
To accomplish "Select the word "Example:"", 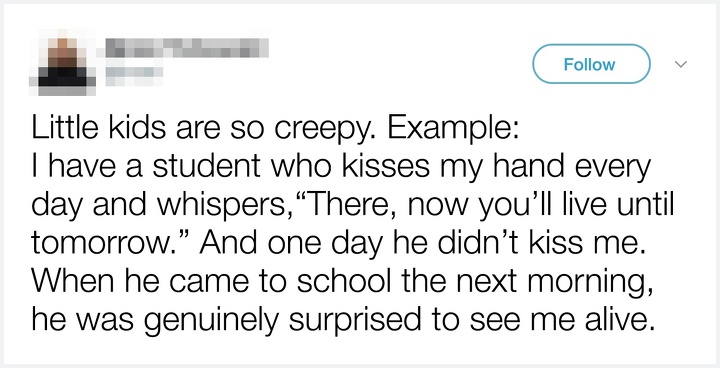I will 454,128.
